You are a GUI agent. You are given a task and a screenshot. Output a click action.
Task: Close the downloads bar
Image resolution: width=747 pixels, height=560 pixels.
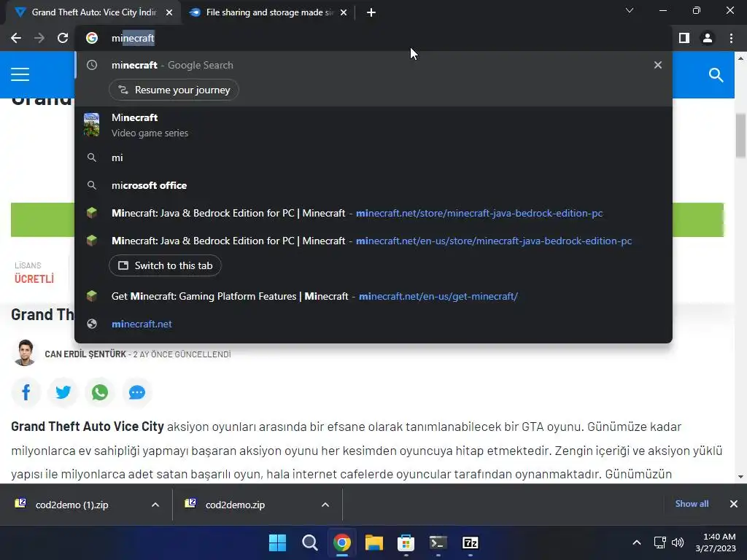coord(734,504)
